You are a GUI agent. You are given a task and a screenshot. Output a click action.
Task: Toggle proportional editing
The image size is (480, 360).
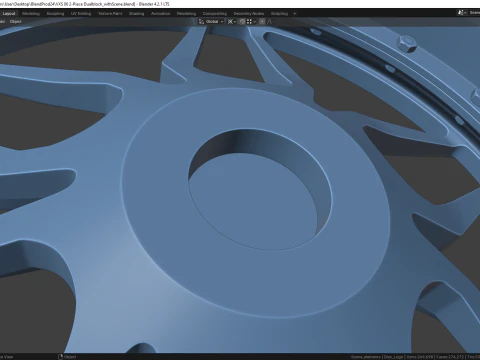tap(262, 21)
